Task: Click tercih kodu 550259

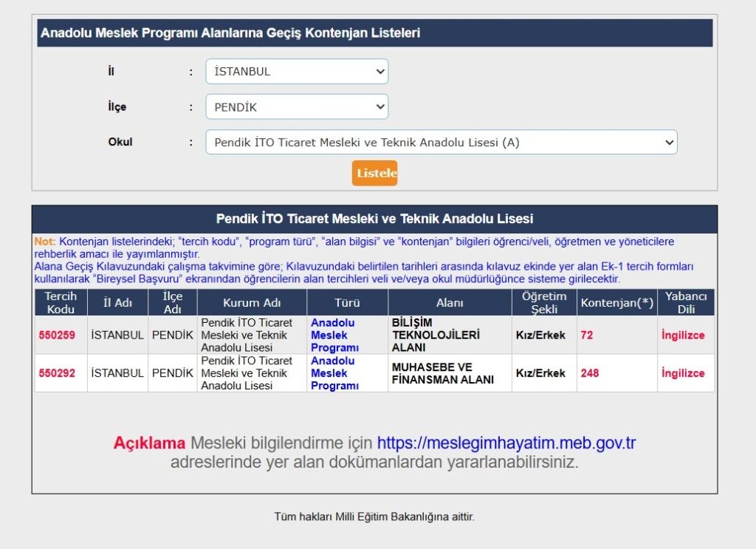Action: coord(57,335)
